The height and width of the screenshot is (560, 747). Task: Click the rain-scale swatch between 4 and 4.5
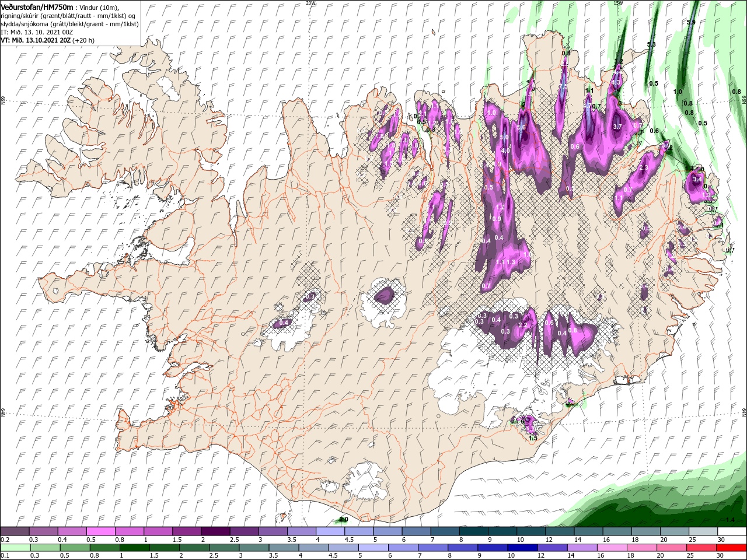(313, 548)
